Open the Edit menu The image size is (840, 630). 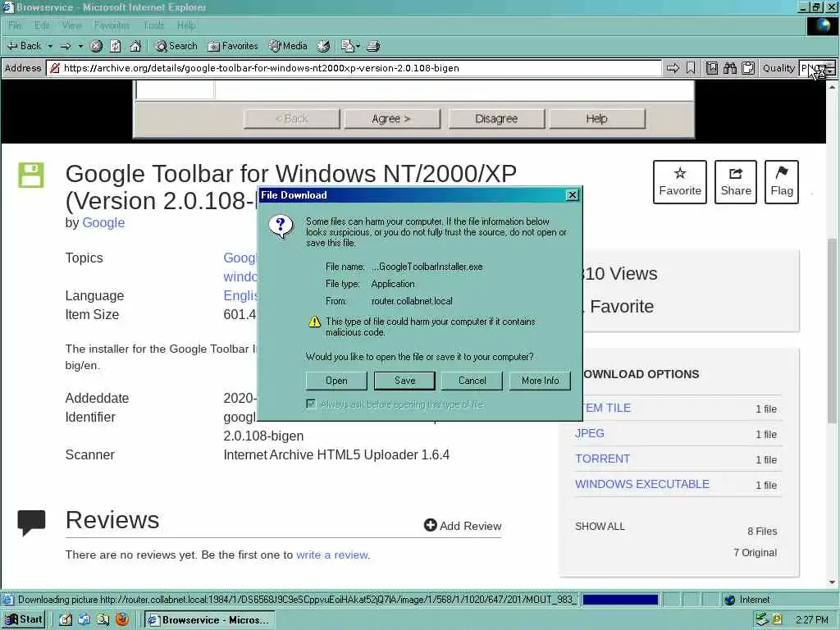pyautogui.click(x=42, y=25)
